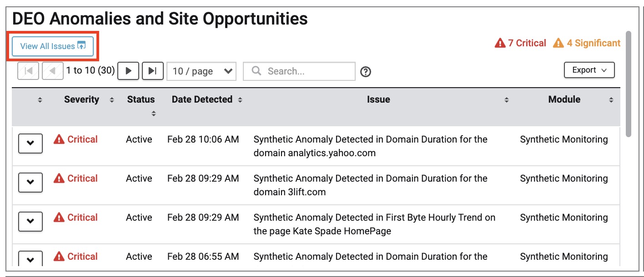Image resolution: width=644 pixels, height=277 pixels.
Task: Focus the Search issues field
Action: (x=299, y=71)
